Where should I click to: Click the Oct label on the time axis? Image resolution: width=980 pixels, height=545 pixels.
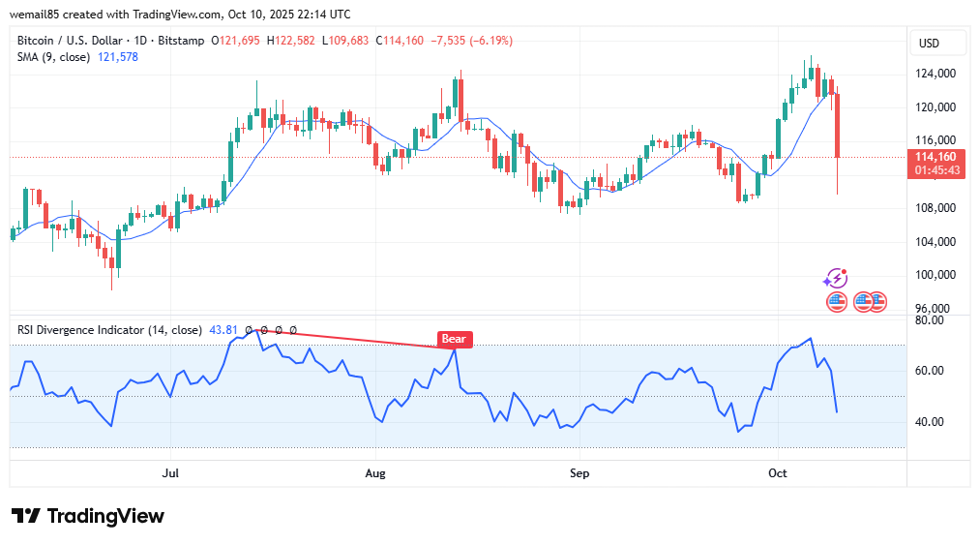[x=778, y=473]
